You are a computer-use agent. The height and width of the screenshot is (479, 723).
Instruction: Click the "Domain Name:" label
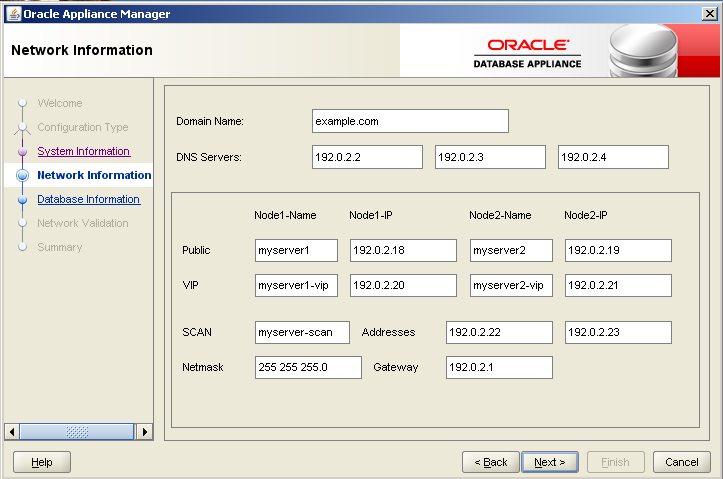pyautogui.click(x=210, y=121)
